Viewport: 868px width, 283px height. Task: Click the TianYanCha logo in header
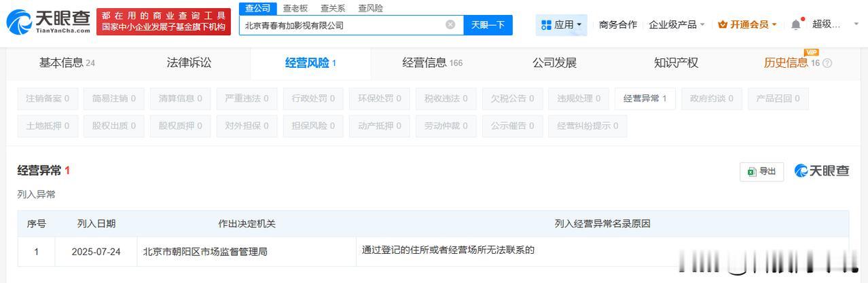pyautogui.click(x=48, y=22)
